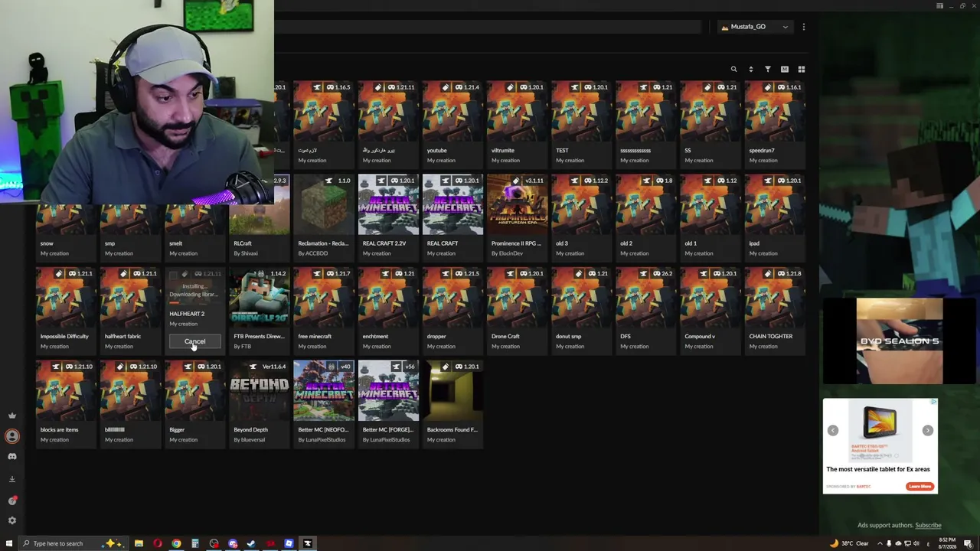The image size is (980, 551).
Task: Select the youtube profile name
Action: point(436,151)
